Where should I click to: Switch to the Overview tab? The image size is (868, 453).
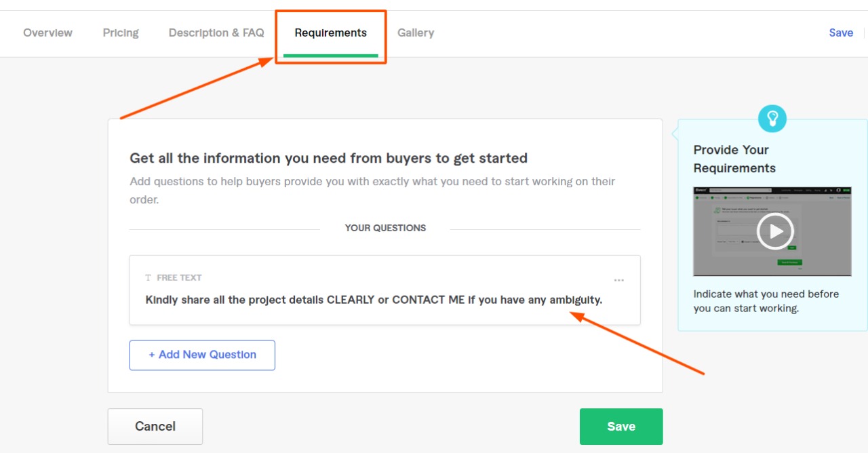47,33
